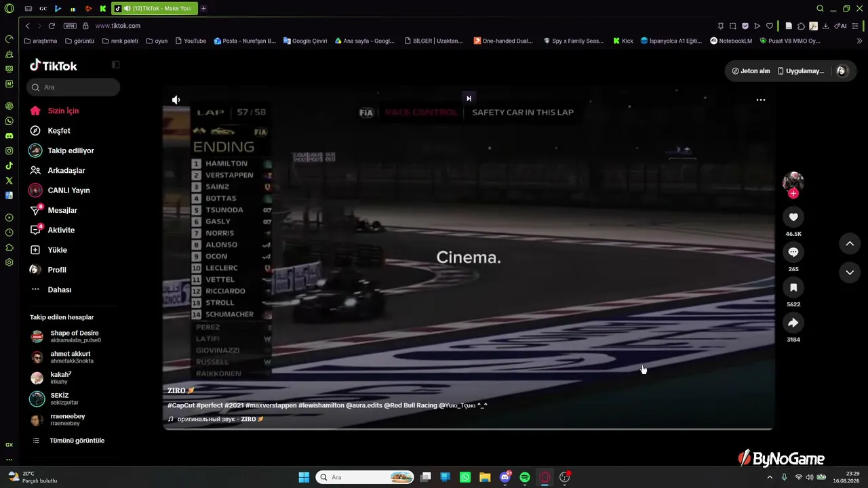Screen dimensions: 868x488
Task: Open Instagram in Opera sidebar
Action: (x=9, y=150)
